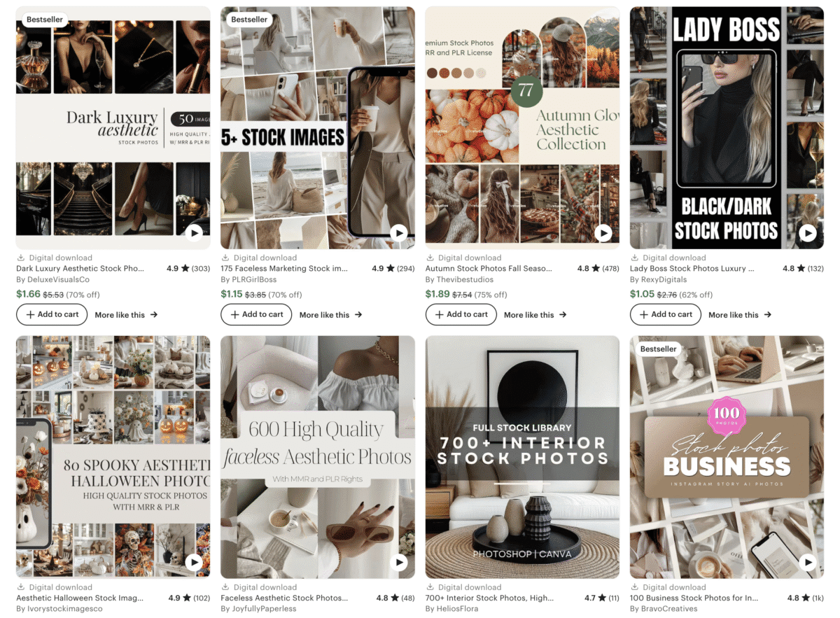
Task: Play video on Dark Luxury Aesthetic listing
Action: pyautogui.click(x=194, y=233)
